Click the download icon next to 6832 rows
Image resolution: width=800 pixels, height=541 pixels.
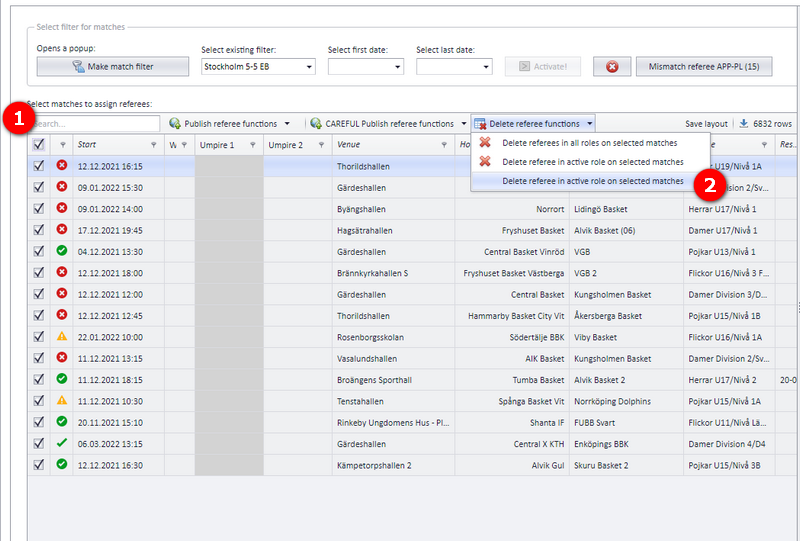[743, 123]
